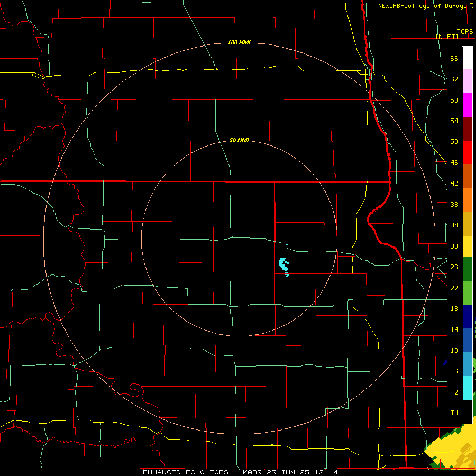Select the cyan legend swatch

click(467, 388)
